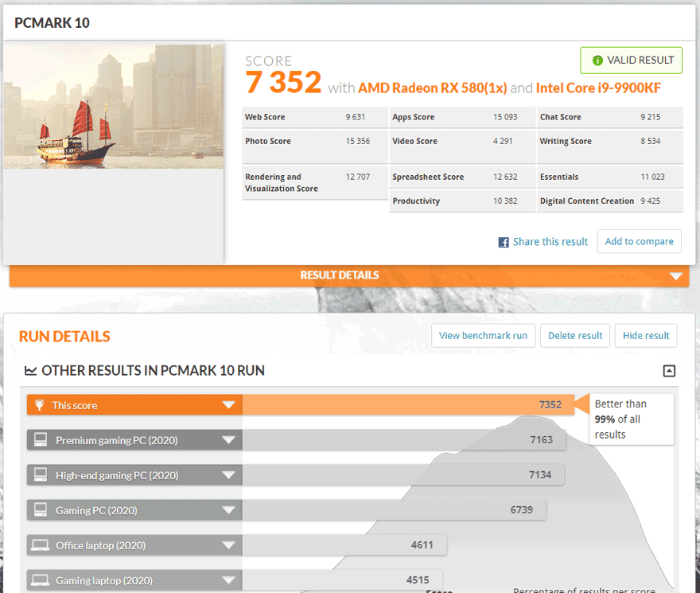Click the Video Score label

pos(414,141)
